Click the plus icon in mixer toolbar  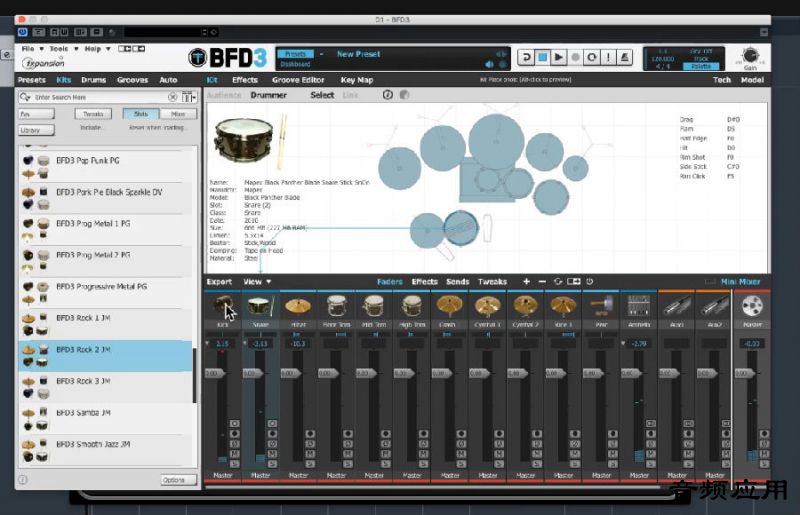pyautogui.click(x=527, y=281)
